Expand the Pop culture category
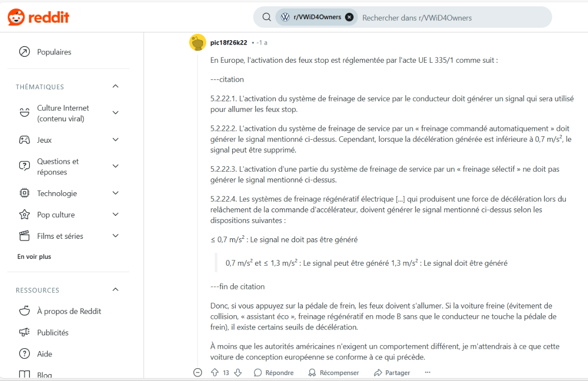588x381 pixels. pos(116,214)
